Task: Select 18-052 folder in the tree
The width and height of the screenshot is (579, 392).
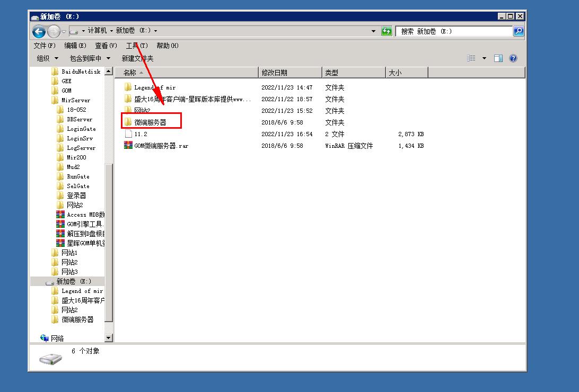Action: click(72, 110)
